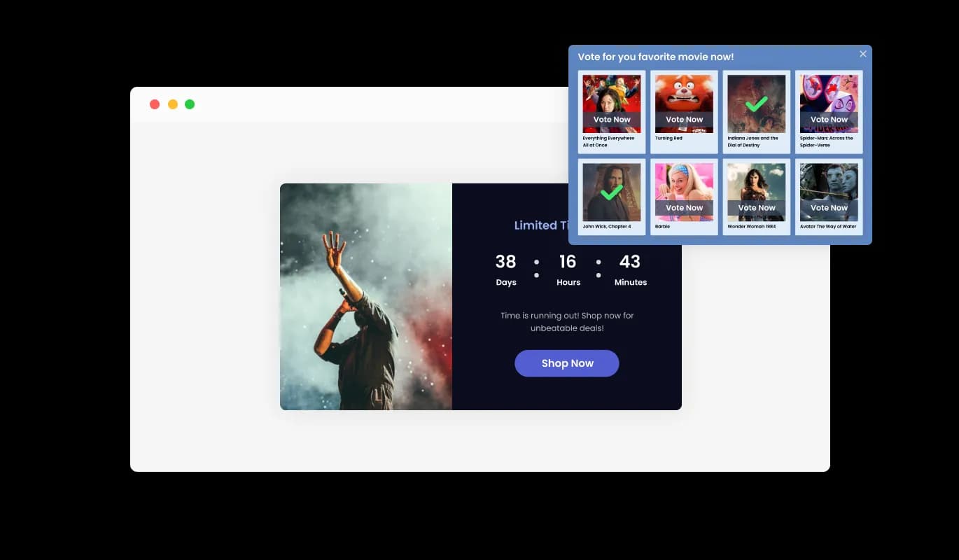Vote Now for Everything Everywhere All at Once

(x=610, y=119)
